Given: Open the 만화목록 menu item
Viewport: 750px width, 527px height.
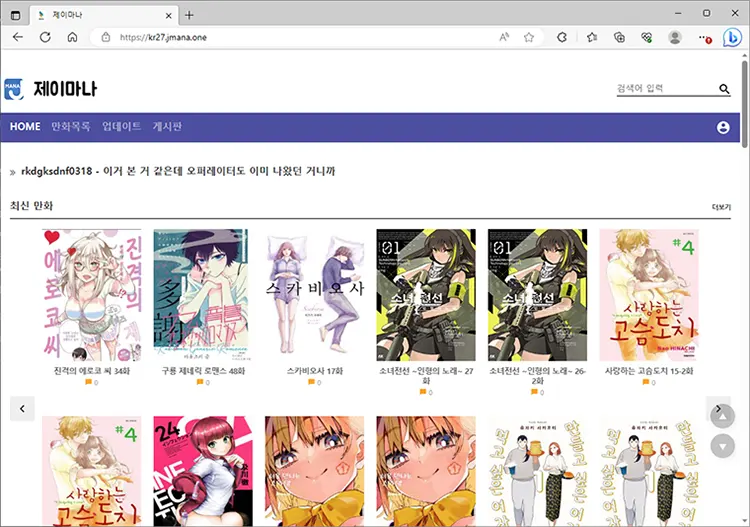Looking at the screenshot, I should point(70,127).
